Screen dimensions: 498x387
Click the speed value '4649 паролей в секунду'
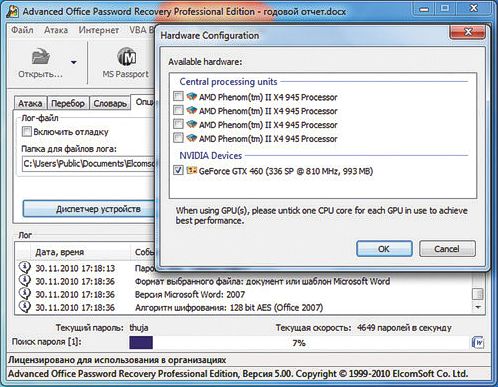pos(404,328)
